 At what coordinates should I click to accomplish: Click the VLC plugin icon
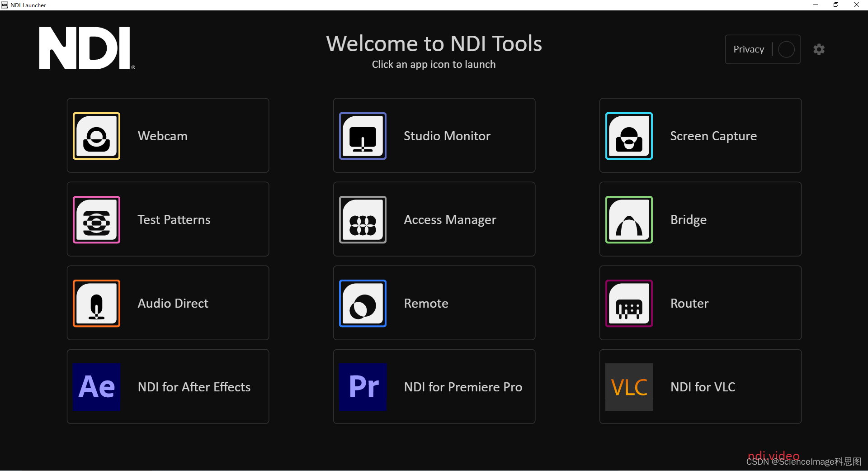click(628, 387)
